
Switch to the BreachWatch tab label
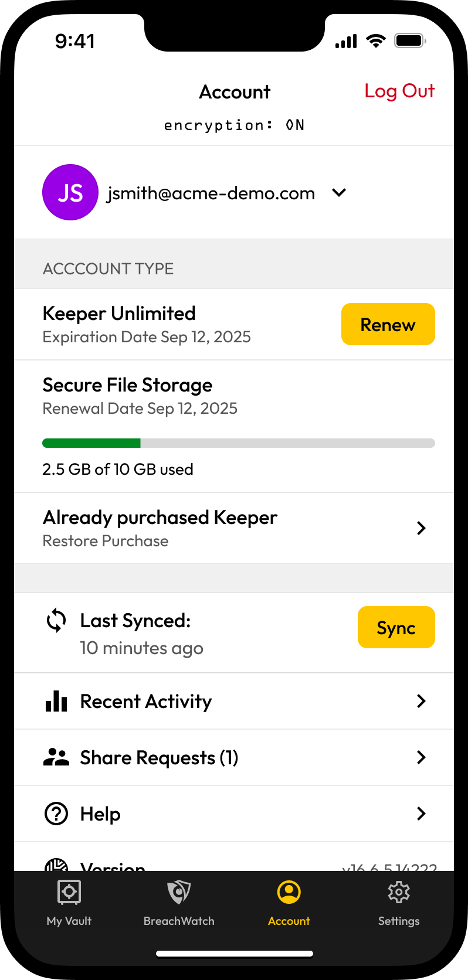click(x=179, y=921)
